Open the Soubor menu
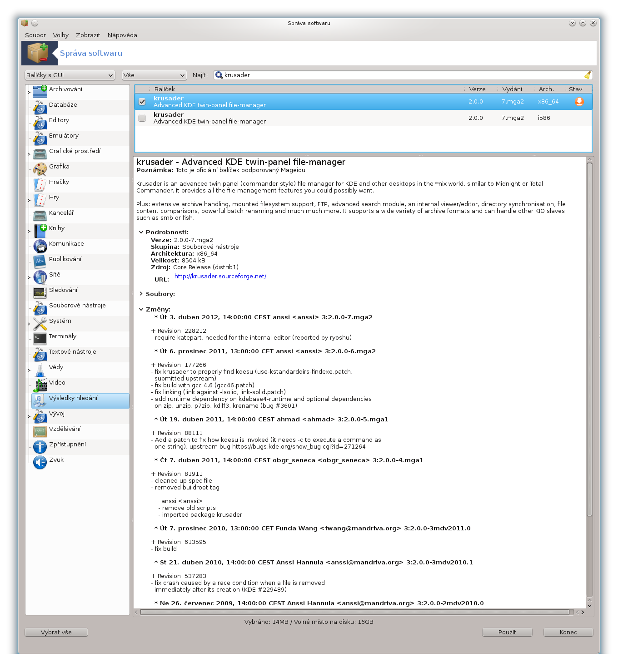 (35, 35)
